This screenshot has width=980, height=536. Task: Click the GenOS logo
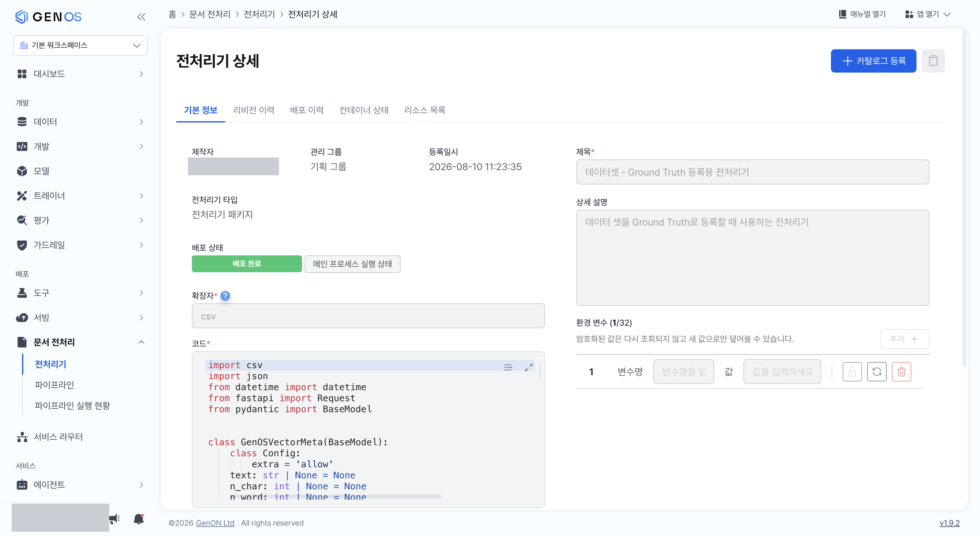pyautogui.click(x=48, y=17)
